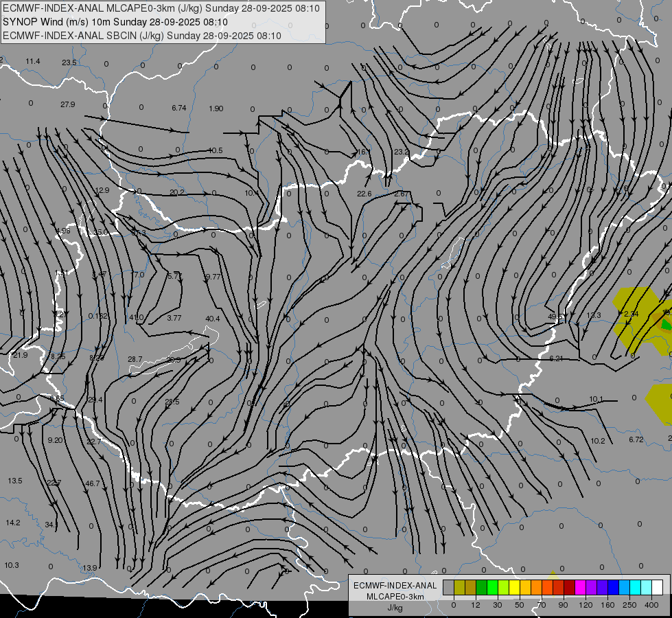Click the map value '16.1'
Screen dimensions: 672x618
click(x=363, y=152)
